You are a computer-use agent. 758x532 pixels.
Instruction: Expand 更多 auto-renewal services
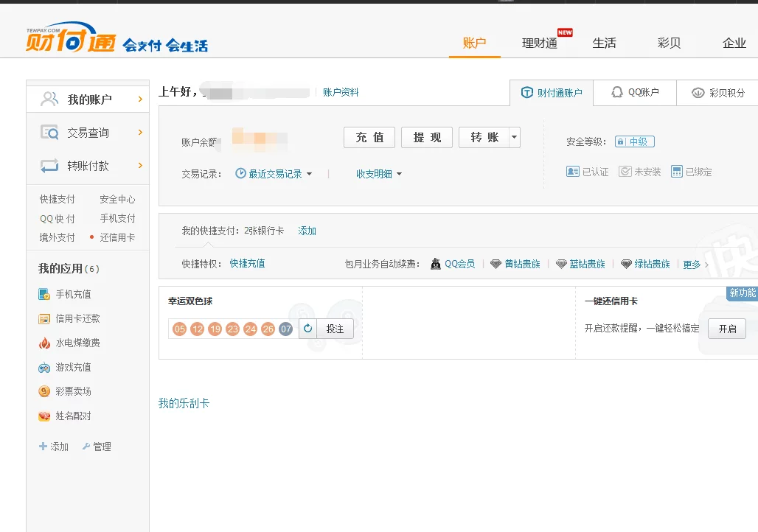[695, 265]
